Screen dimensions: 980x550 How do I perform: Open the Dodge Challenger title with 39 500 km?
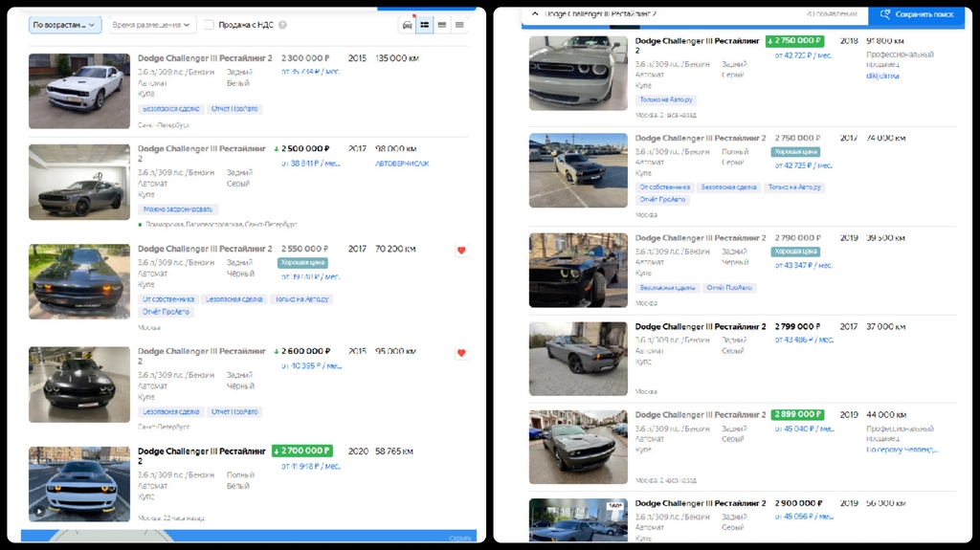(701, 238)
